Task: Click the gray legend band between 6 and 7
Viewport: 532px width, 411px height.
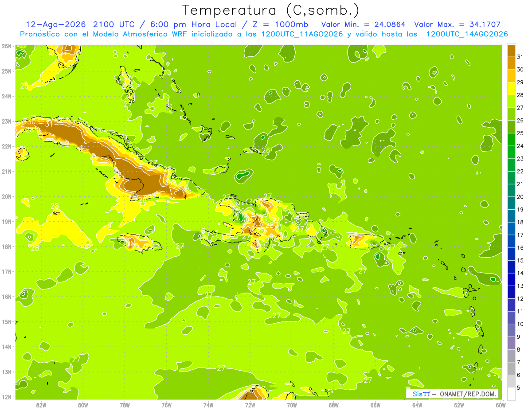Action: click(x=511, y=368)
